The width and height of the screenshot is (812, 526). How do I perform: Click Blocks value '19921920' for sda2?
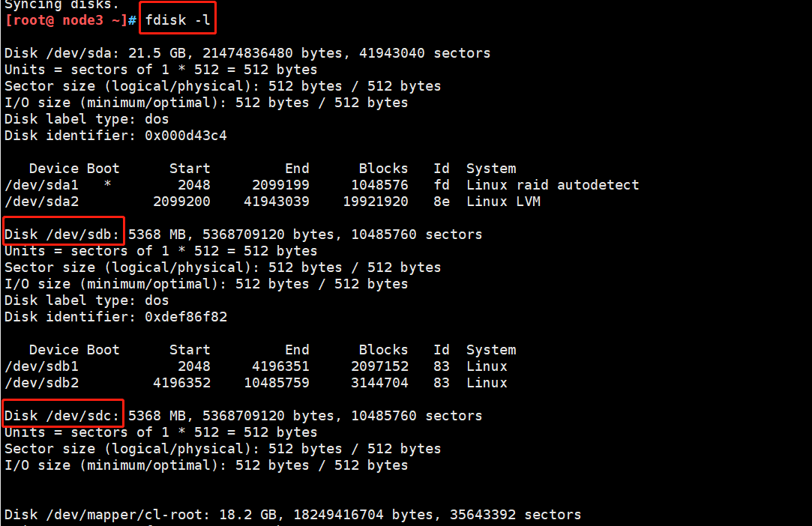pos(376,202)
